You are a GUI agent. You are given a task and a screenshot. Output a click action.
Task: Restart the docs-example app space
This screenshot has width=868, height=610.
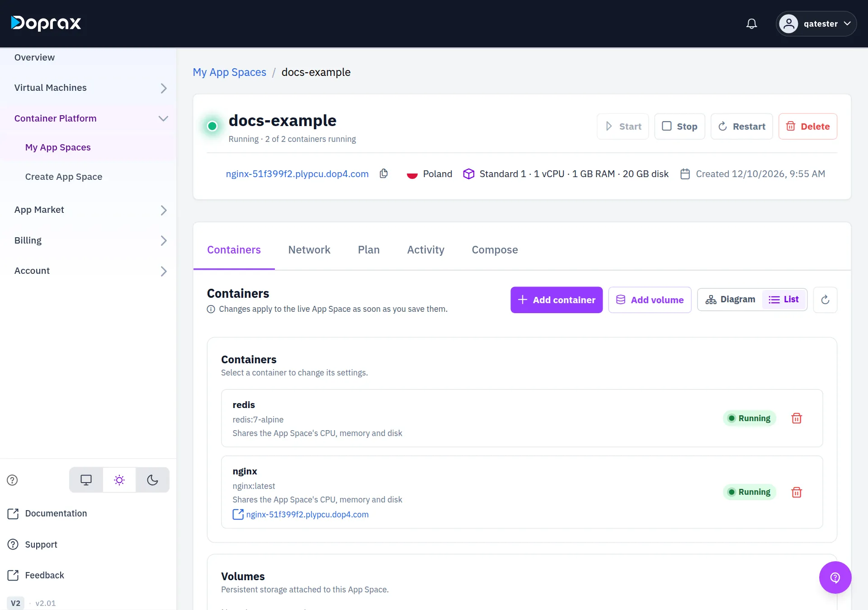(741, 127)
